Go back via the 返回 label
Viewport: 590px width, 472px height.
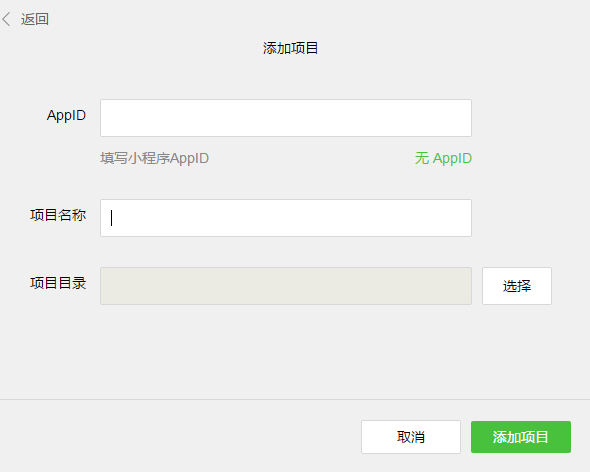tap(35, 19)
